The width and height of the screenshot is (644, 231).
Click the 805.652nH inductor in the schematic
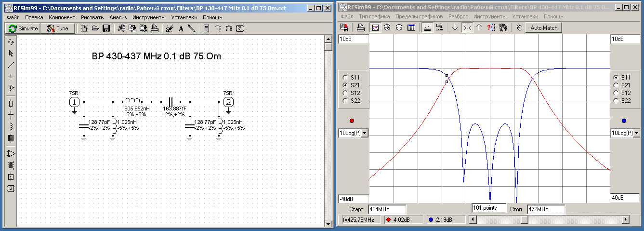132,101
